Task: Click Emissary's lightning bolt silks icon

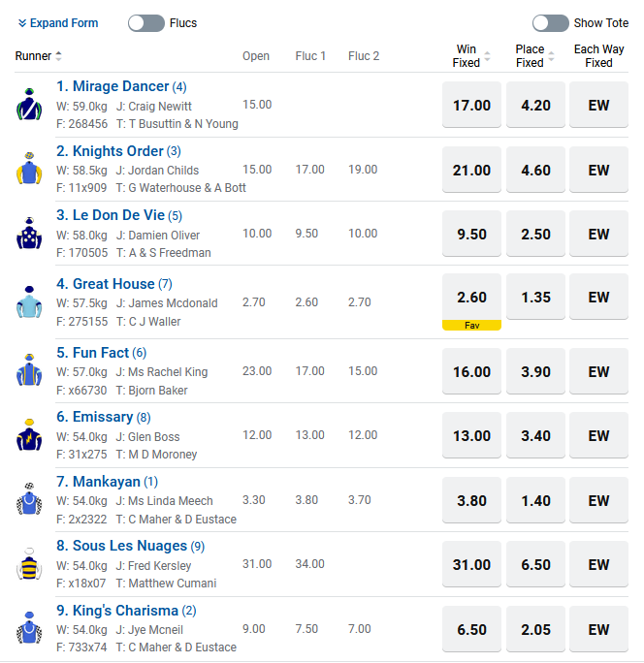Action: click(29, 435)
